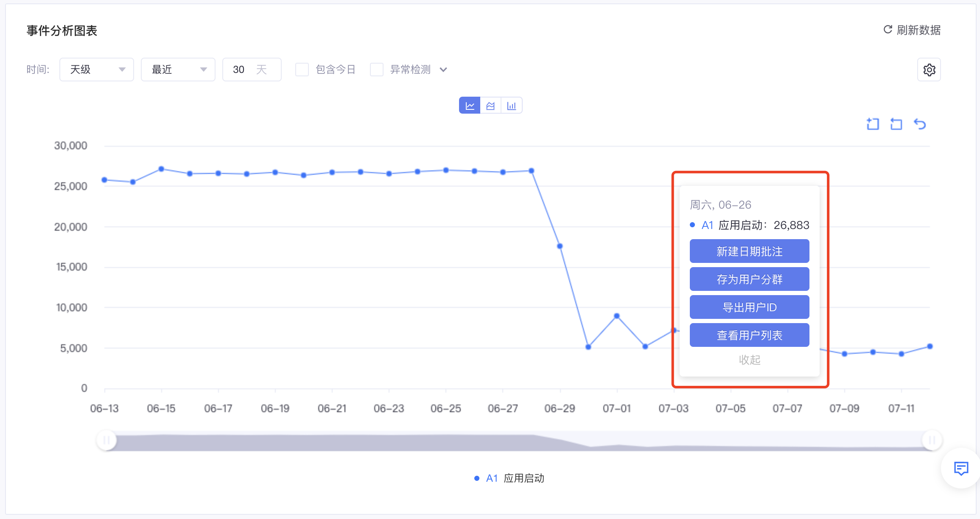980x519 pixels.
Task: Click the 07-01 data point
Action: [617, 316]
